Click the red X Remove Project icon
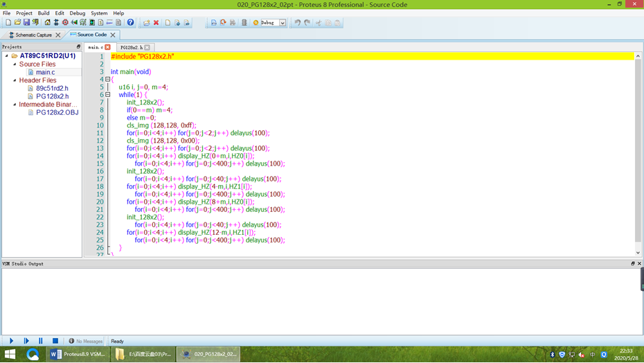 coord(156,23)
